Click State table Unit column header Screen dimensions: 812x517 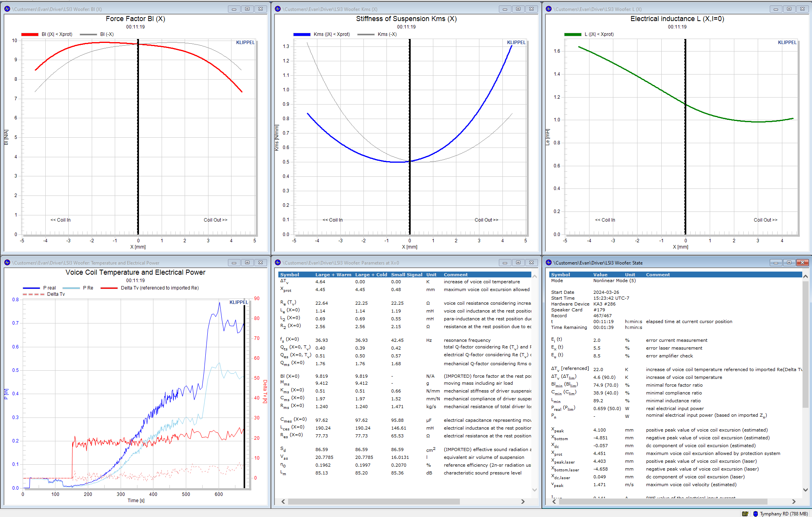630,275
